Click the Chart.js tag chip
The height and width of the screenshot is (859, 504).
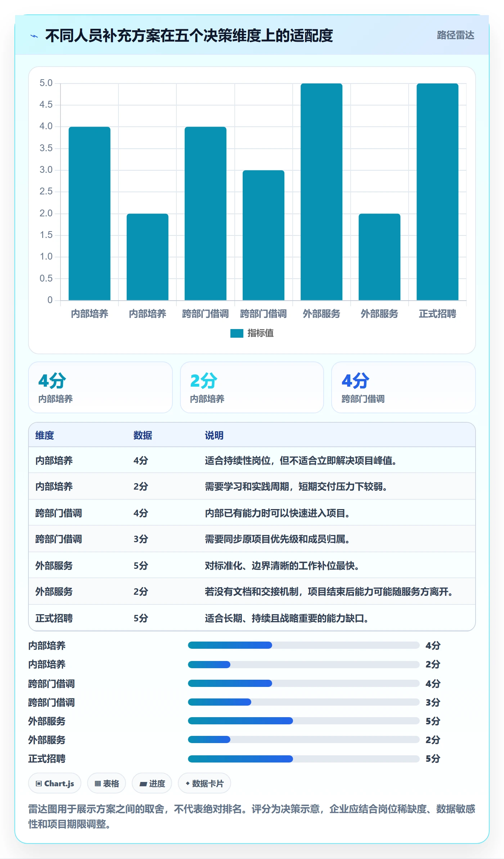click(x=55, y=783)
